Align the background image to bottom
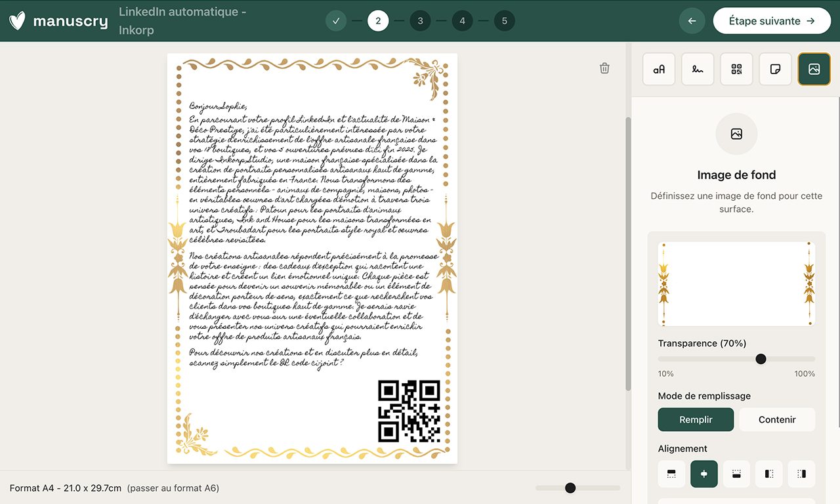 pyautogui.click(x=736, y=474)
